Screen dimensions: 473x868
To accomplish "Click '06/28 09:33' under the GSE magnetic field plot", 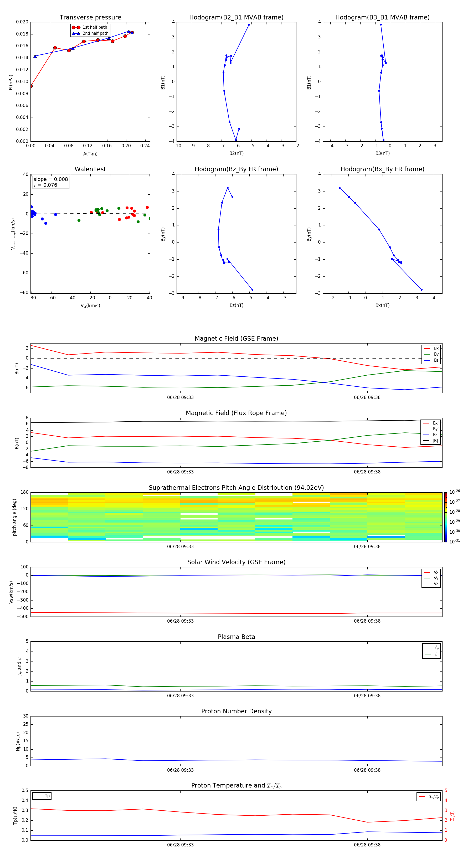I will point(181,398).
